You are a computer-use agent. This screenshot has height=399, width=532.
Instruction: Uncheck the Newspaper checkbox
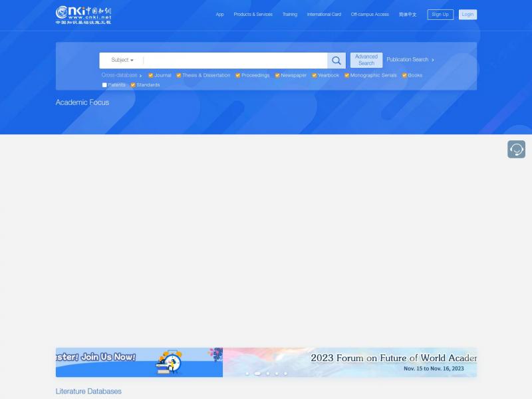tap(277, 76)
